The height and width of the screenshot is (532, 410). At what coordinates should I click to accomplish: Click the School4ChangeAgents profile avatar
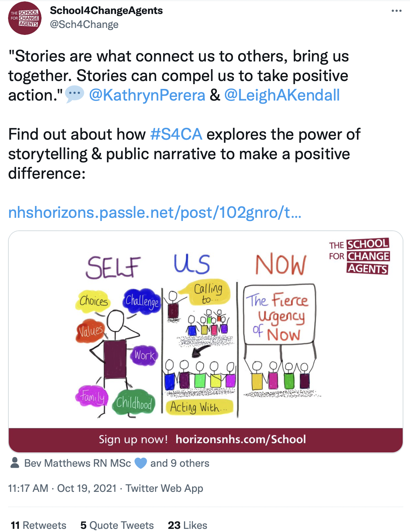pos(25,18)
